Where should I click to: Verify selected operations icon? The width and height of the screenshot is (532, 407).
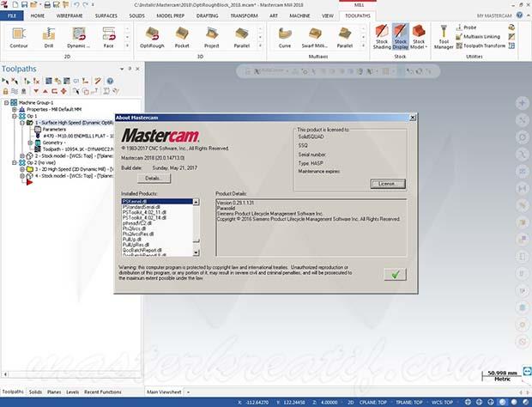[x=57, y=81]
